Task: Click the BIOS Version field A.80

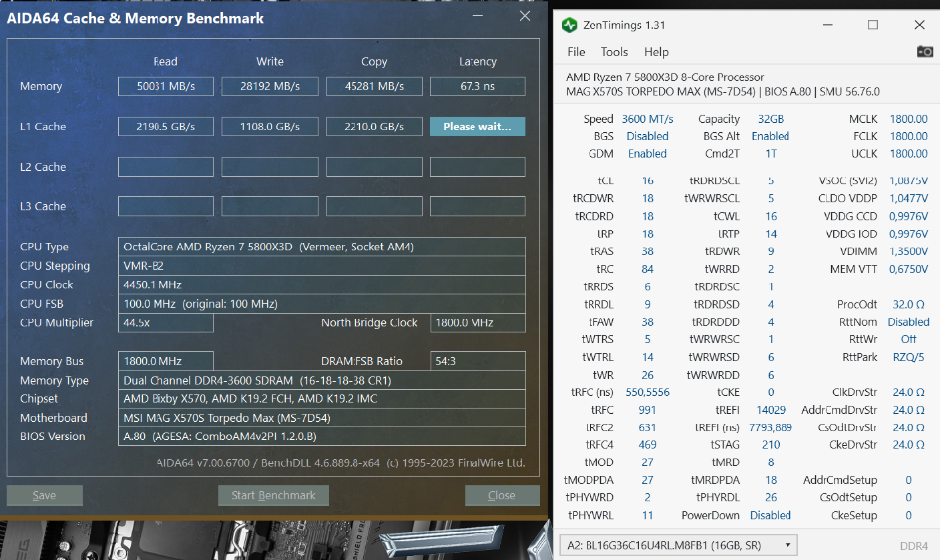Action: [322, 436]
